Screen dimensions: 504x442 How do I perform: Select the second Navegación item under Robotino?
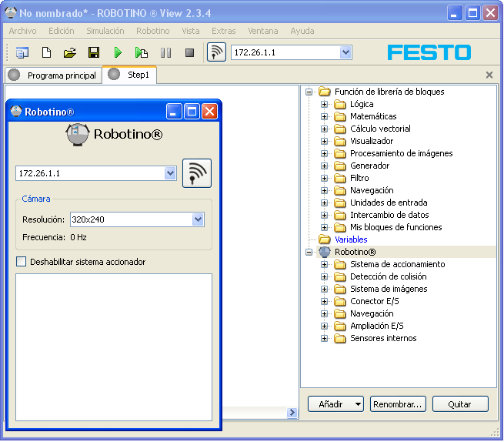point(372,313)
